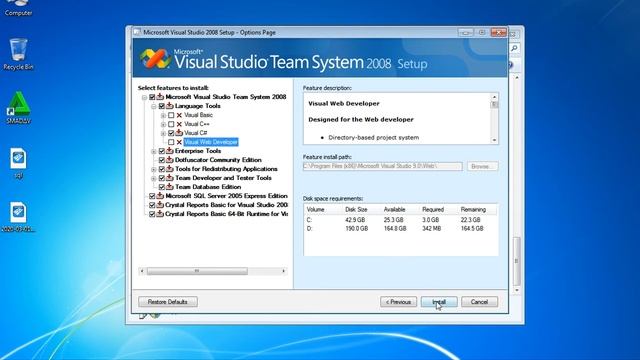Click Visual Studio setup title bar icon
This screenshot has height=360, width=640.
[x=138, y=32]
